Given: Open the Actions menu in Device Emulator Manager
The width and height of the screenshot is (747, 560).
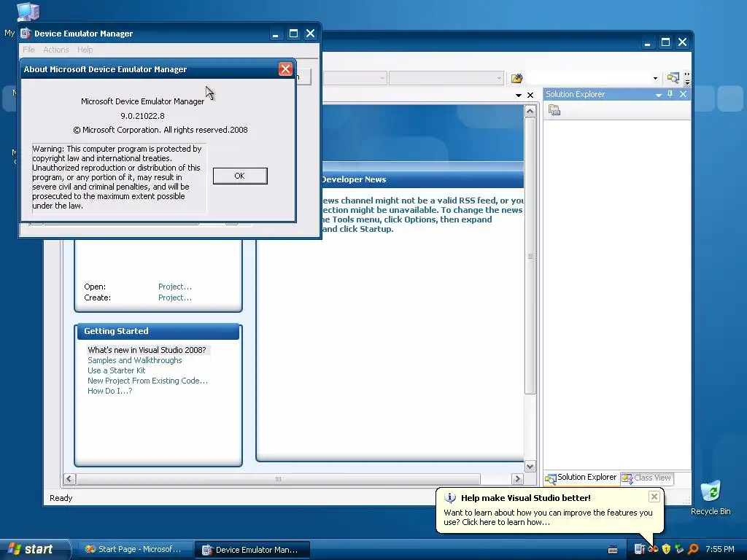Looking at the screenshot, I should pos(55,50).
